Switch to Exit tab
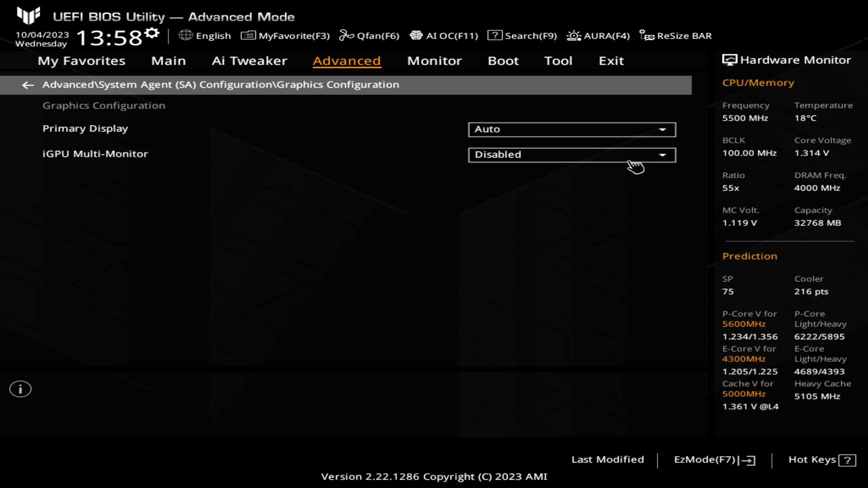 coord(611,61)
